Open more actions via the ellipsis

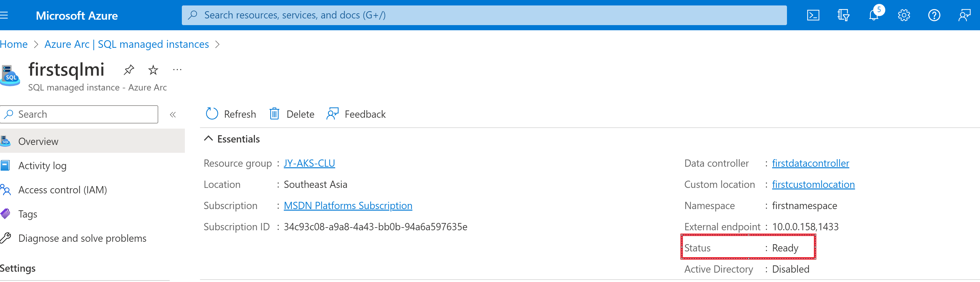(177, 70)
